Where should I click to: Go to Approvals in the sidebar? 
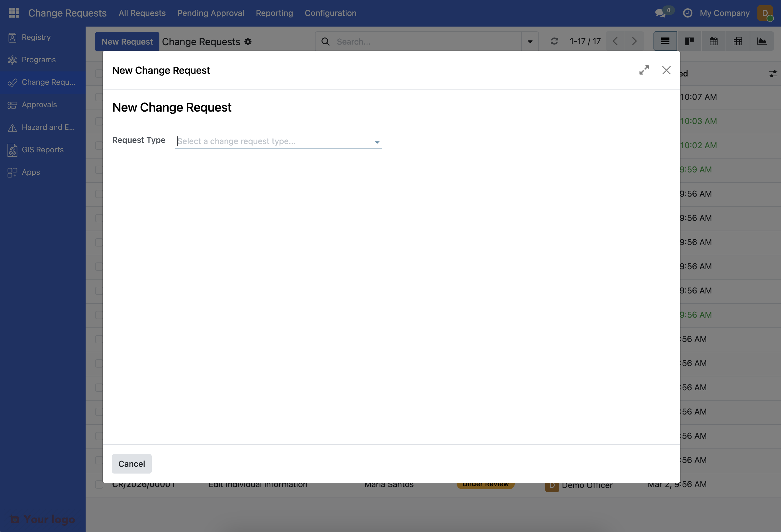coord(43,105)
